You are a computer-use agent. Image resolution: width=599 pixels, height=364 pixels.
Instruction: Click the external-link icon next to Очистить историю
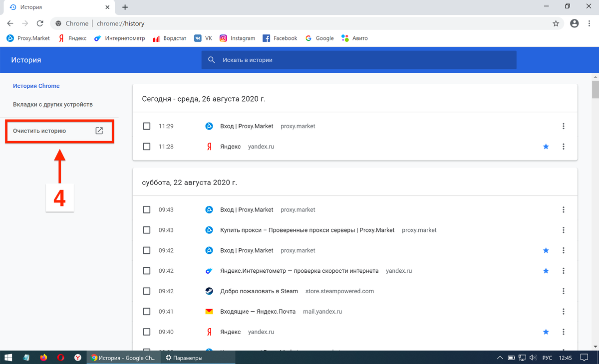99,131
